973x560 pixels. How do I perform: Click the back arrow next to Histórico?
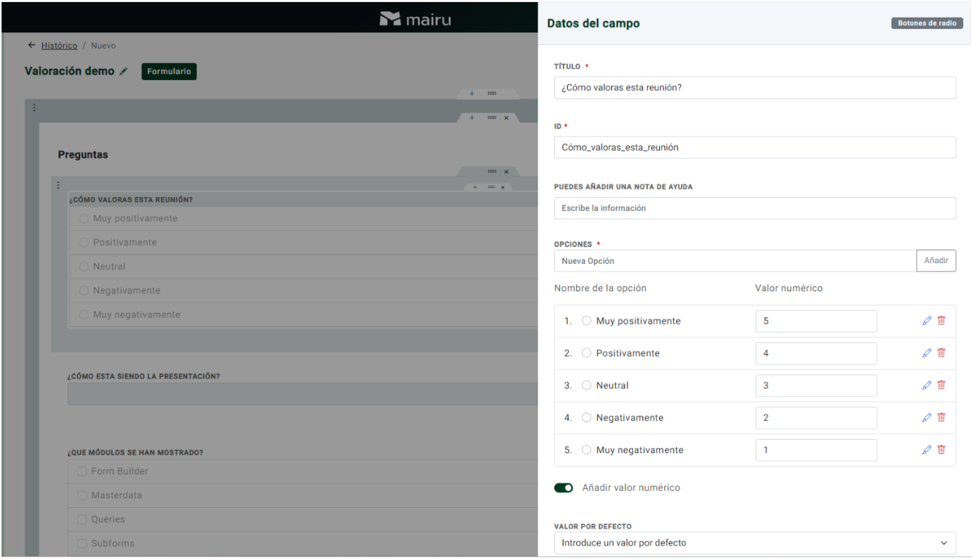pyautogui.click(x=31, y=45)
